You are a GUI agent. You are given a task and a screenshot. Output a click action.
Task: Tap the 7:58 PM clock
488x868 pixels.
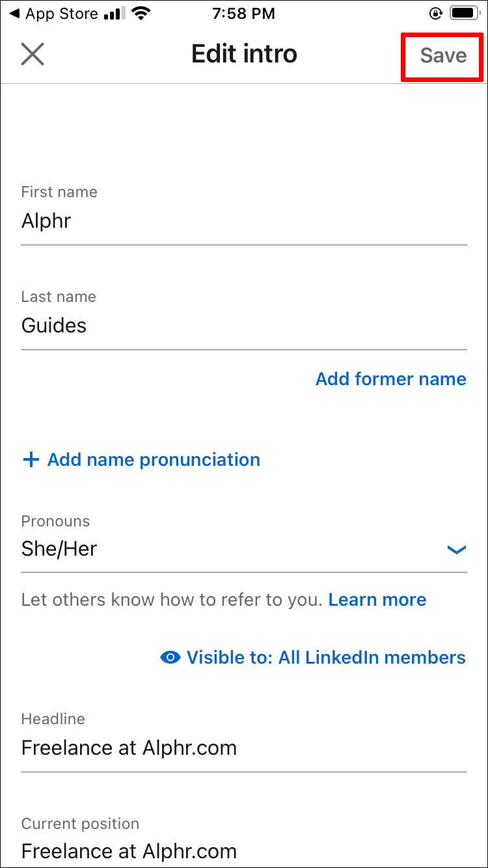point(244,13)
